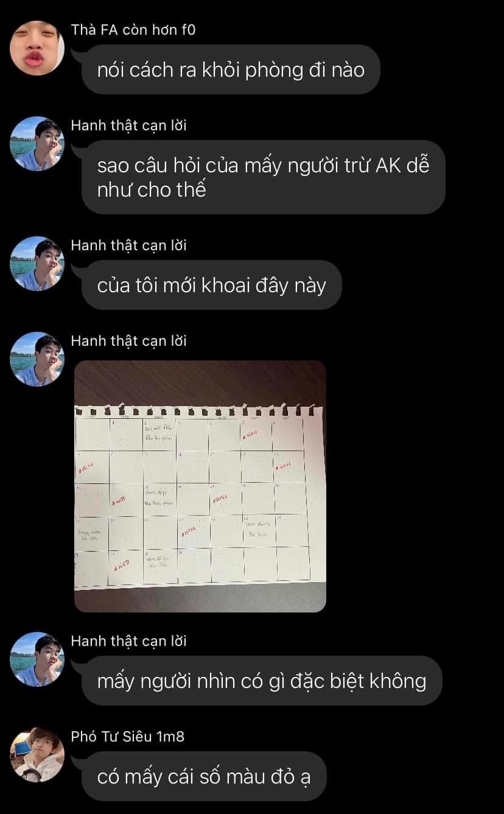
Task: Tap Hanh's name above 'mấy người nhìn có gì'
Action: 128,641
